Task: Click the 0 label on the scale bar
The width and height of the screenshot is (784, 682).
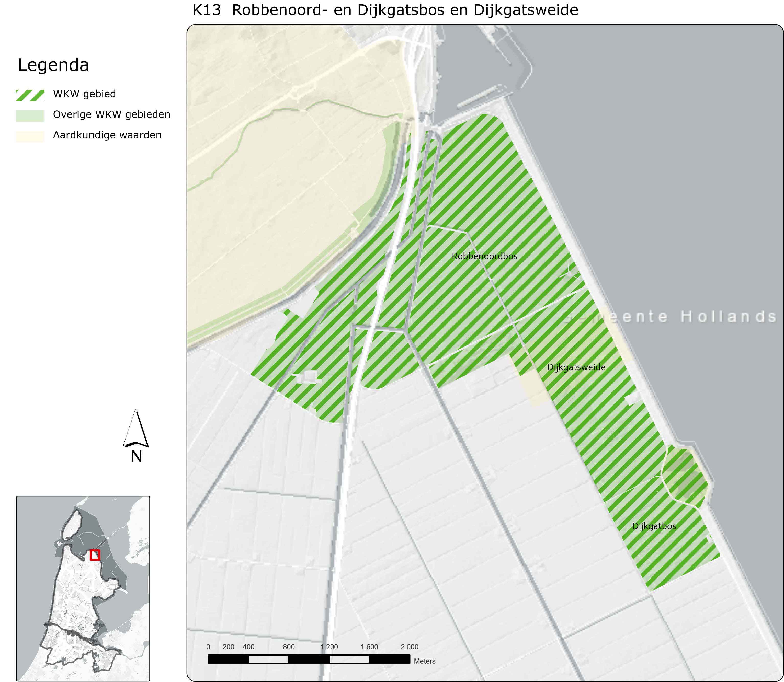Action: (x=208, y=647)
